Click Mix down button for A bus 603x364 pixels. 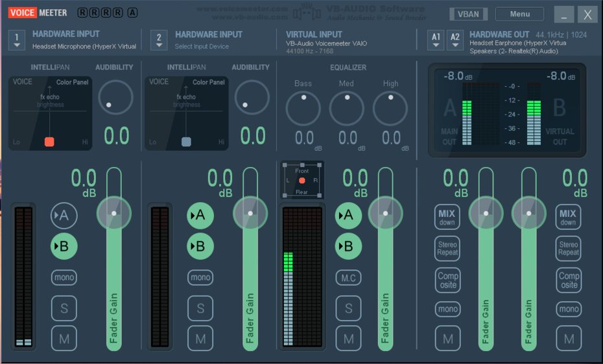(x=447, y=217)
